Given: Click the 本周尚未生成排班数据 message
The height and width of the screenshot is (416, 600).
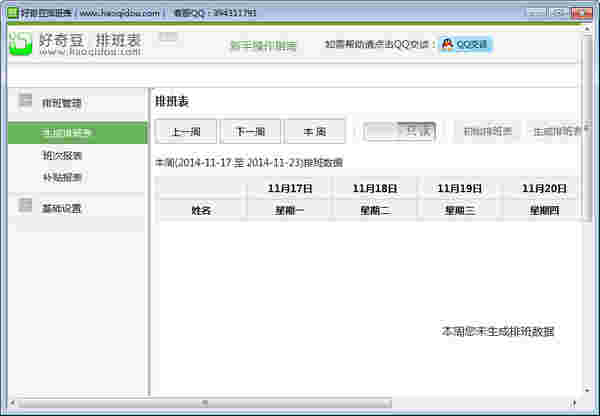Looking at the screenshot, I should click(498, 331).
